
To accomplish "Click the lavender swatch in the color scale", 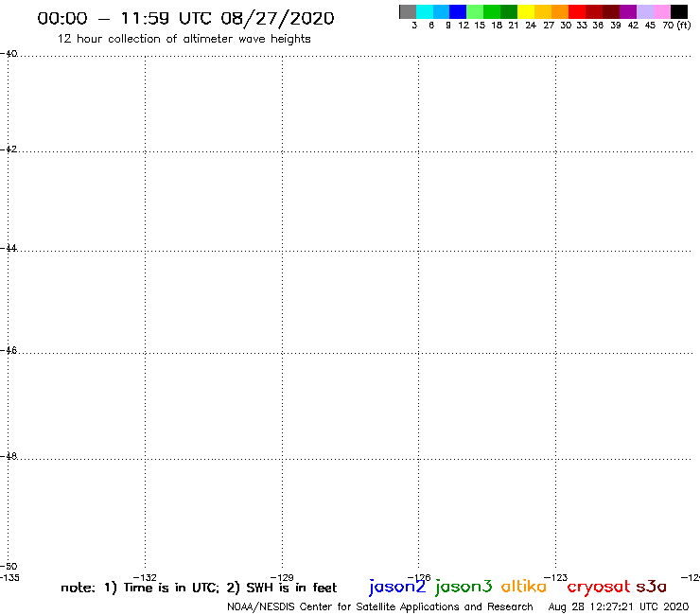I will click(x=645, y=11).
